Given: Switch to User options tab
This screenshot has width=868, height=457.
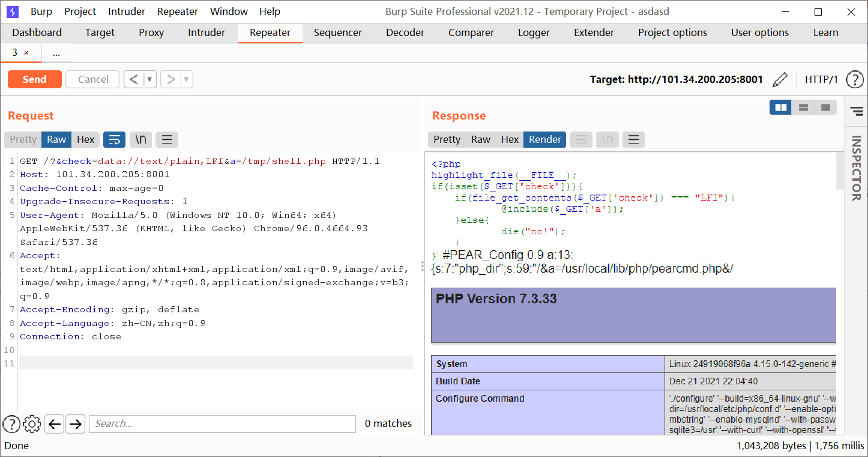Looking at the screenshot, I should [760, 32].
